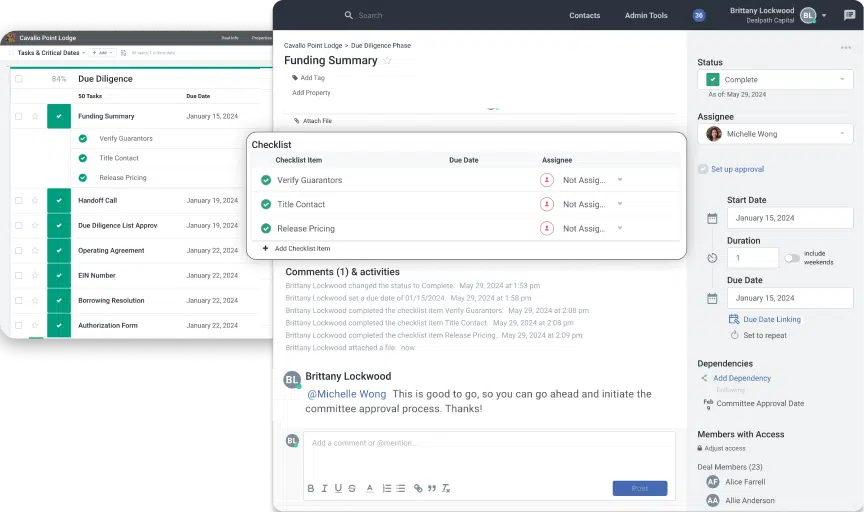This screenshot has height=512, width=864.
Task: Open the Status dropdown showing Complete
Action: click(x=775, y=80)
